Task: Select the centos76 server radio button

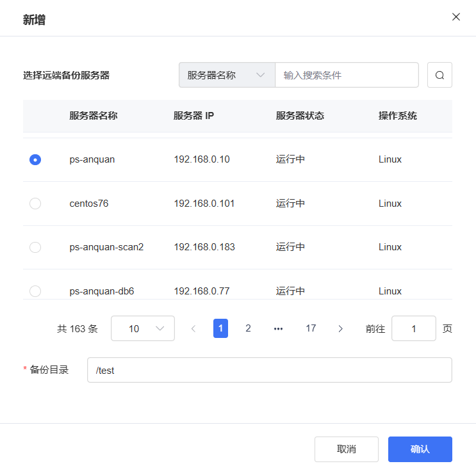Action: 35,204
